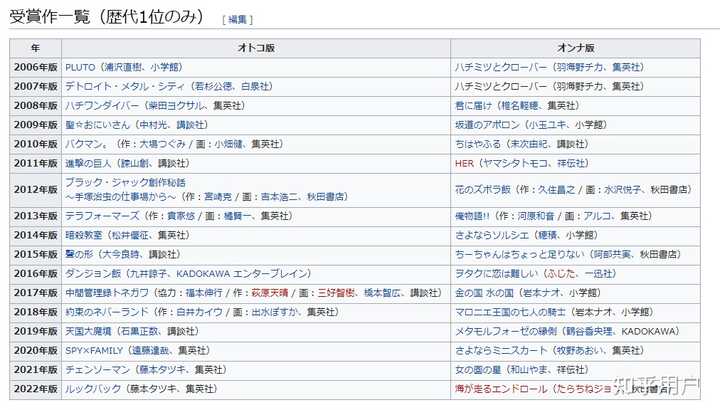
Task: Open the 俺物語!! link
Action: tap(472, 216)
